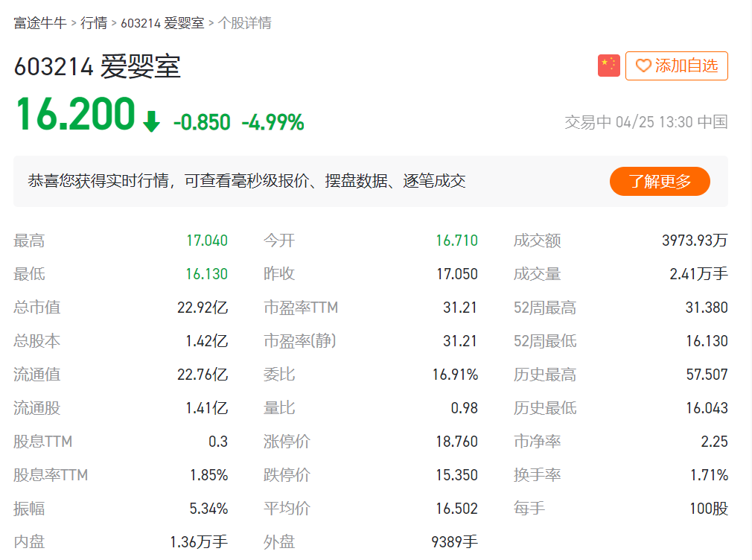
Task: Click the -4.99% change percentage
Action: (x=273, y=122)
